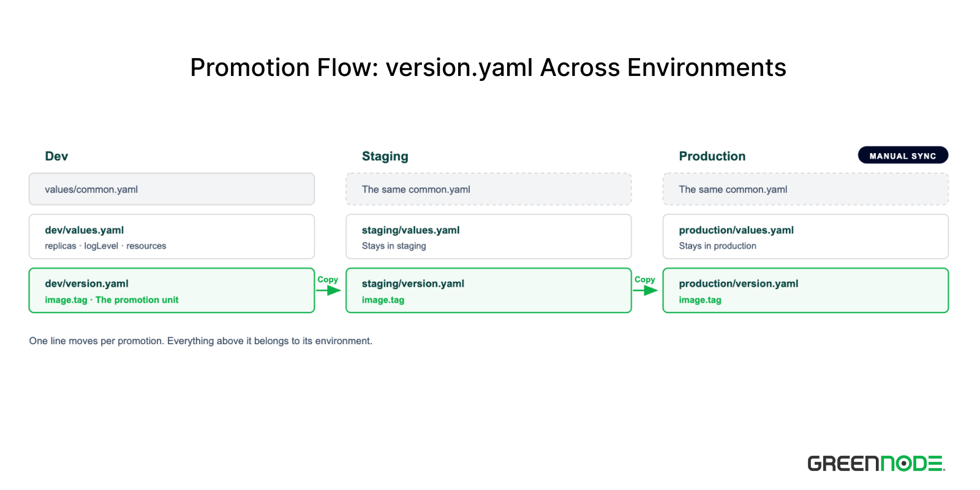Click 'The promotion unit' green label

click(x=137, y=300)
